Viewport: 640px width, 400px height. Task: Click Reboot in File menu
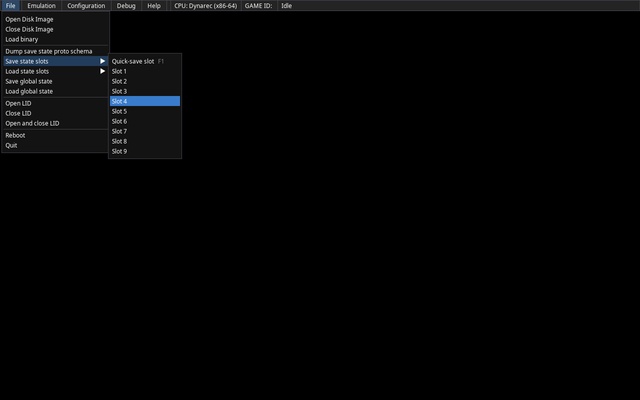point(55,135)
